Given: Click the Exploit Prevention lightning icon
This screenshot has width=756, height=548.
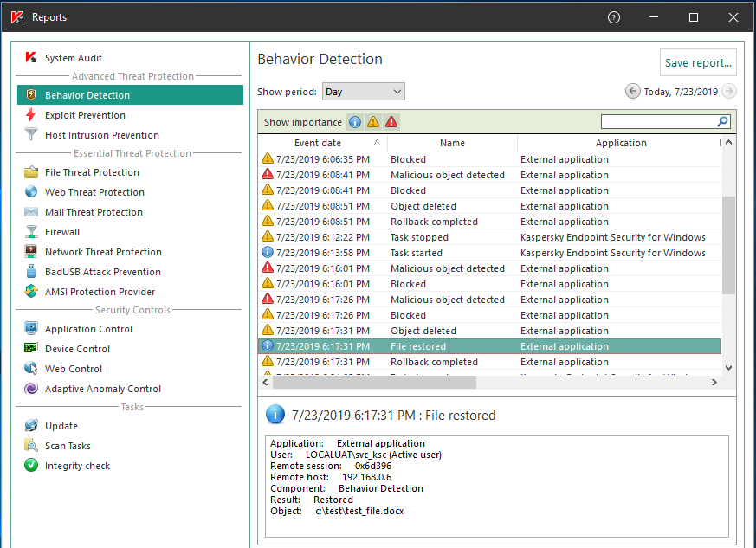Looking at the screenshot, I should (31, 115).
